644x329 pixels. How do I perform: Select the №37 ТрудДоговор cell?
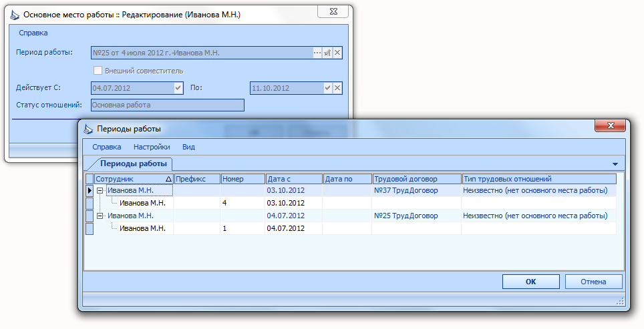tap(416, 190)
